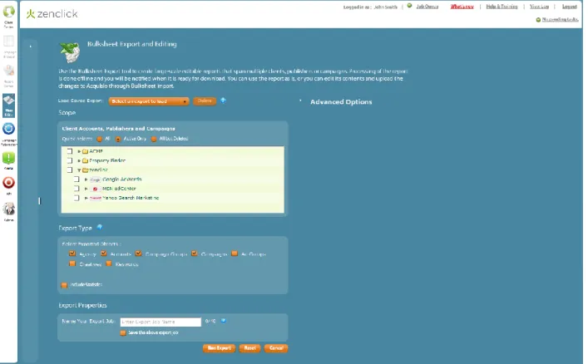This screenshot has width=588, height=364.
Task: Click the Delete saved export button
Action: (205, 101)
